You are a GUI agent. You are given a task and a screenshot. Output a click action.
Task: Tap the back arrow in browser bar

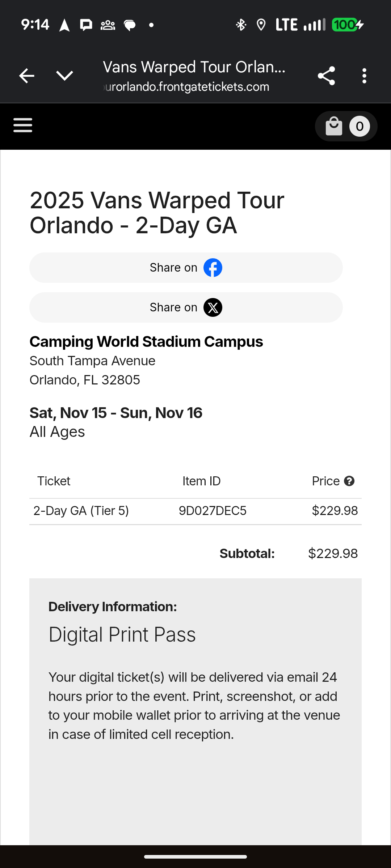coord(27,76)
